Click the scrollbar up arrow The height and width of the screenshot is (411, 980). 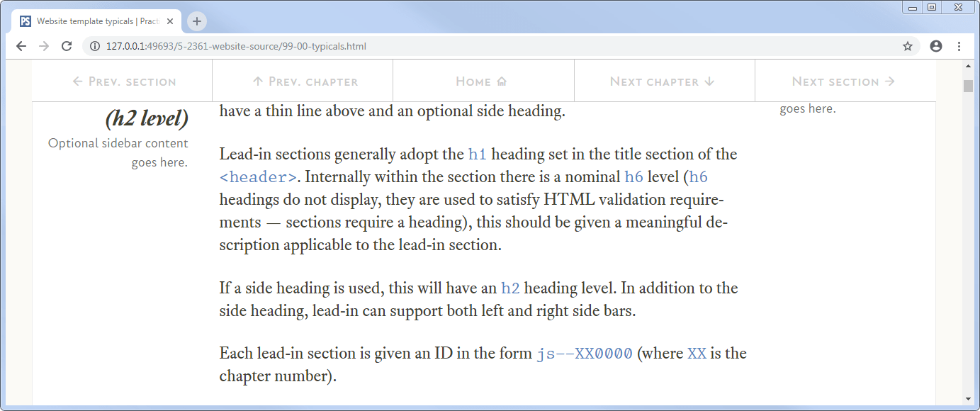pos(968,67)
